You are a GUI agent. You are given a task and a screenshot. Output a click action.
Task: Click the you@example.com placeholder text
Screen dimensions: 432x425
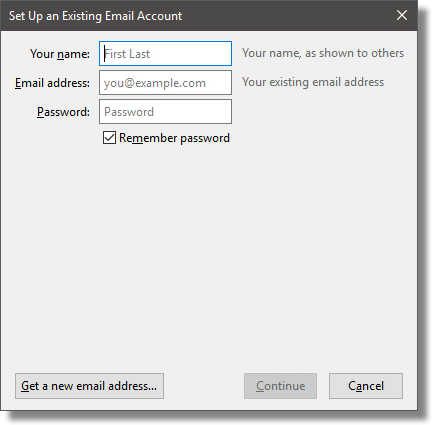coord(155,83)
